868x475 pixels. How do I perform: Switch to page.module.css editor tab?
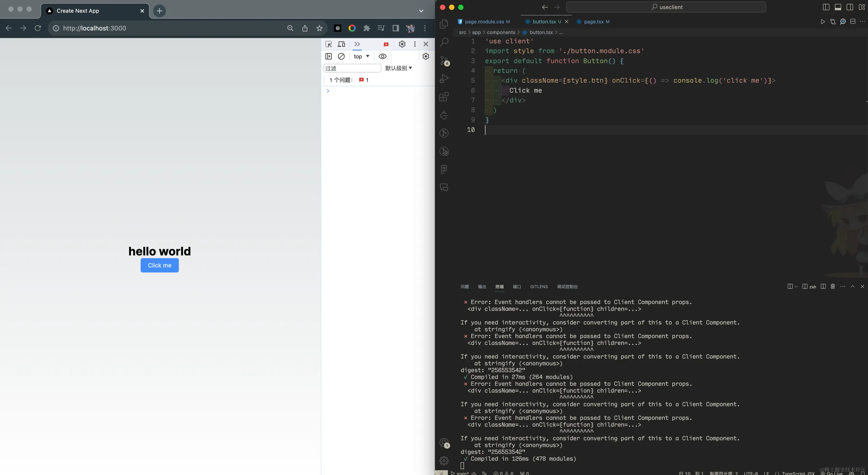484,22
